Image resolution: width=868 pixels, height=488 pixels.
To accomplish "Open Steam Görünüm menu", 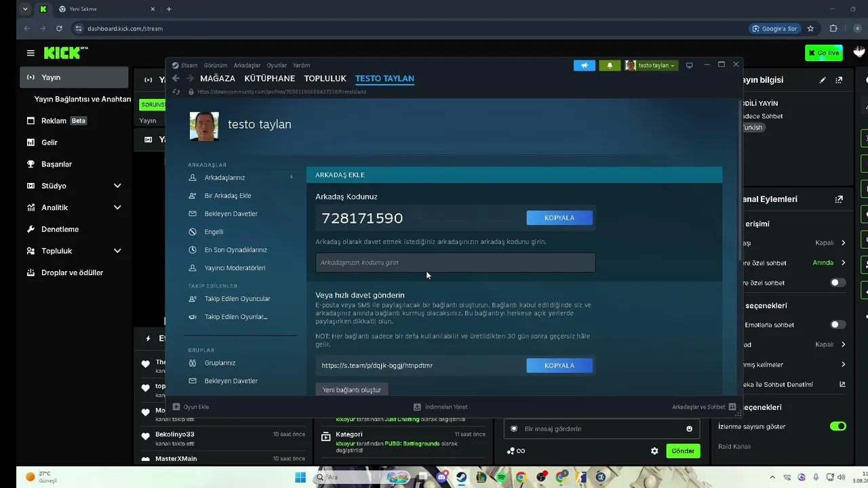I will point(216,65).
